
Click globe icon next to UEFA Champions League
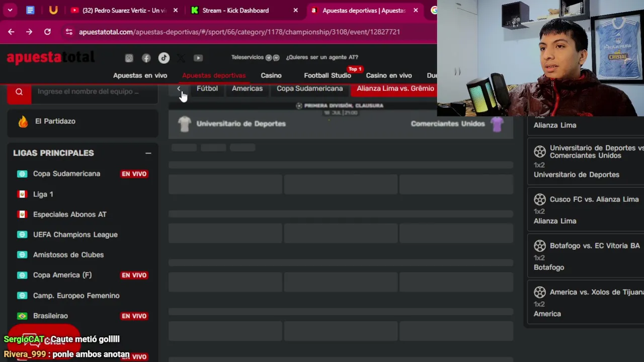22,234
